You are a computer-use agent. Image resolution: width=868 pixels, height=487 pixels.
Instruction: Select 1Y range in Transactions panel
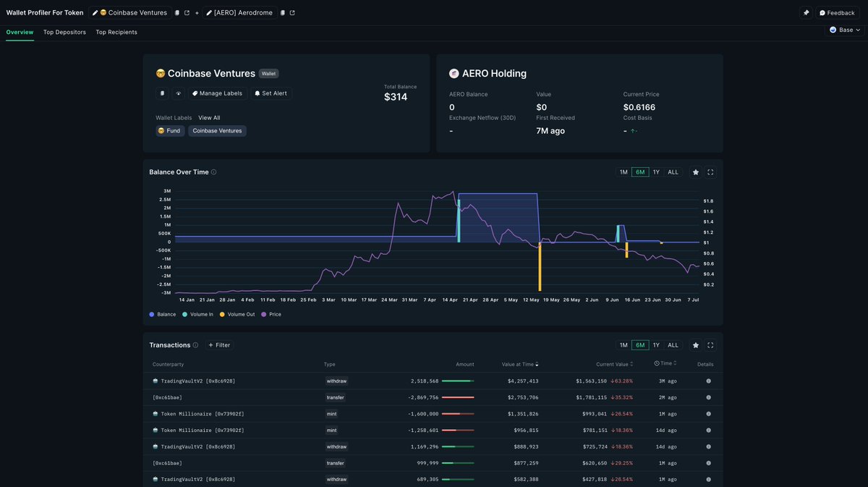(x=656, y=345)
